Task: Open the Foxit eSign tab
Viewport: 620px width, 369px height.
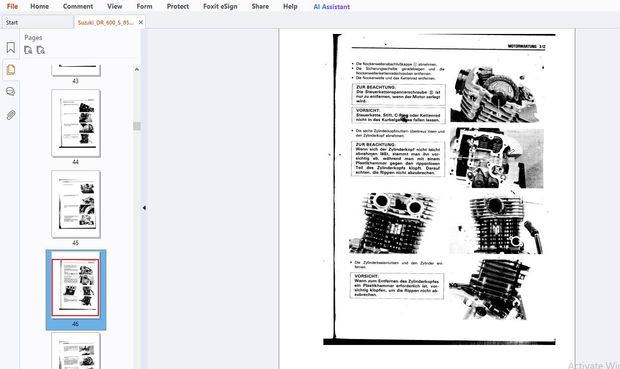Action: click(x=220, y=6)
